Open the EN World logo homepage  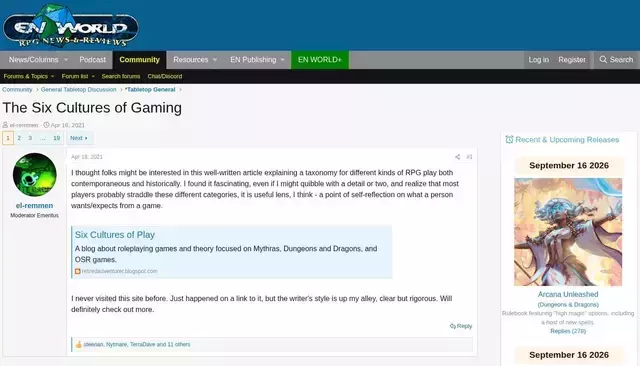(71, 25)
